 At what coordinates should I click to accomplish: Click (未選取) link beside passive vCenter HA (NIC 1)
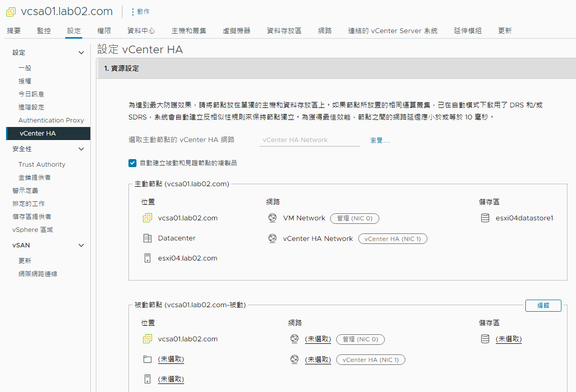(318, 360)
